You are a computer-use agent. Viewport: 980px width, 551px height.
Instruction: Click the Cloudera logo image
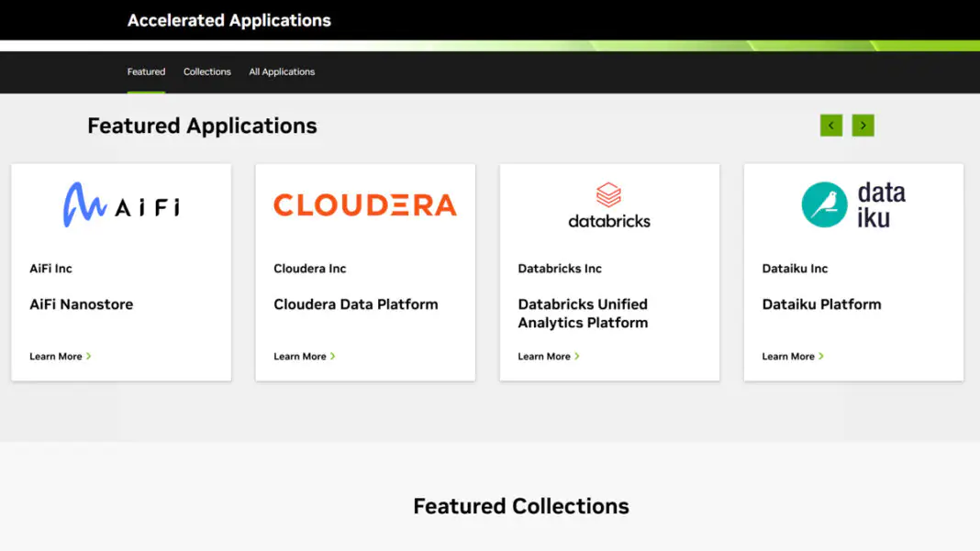coord(364,204)
